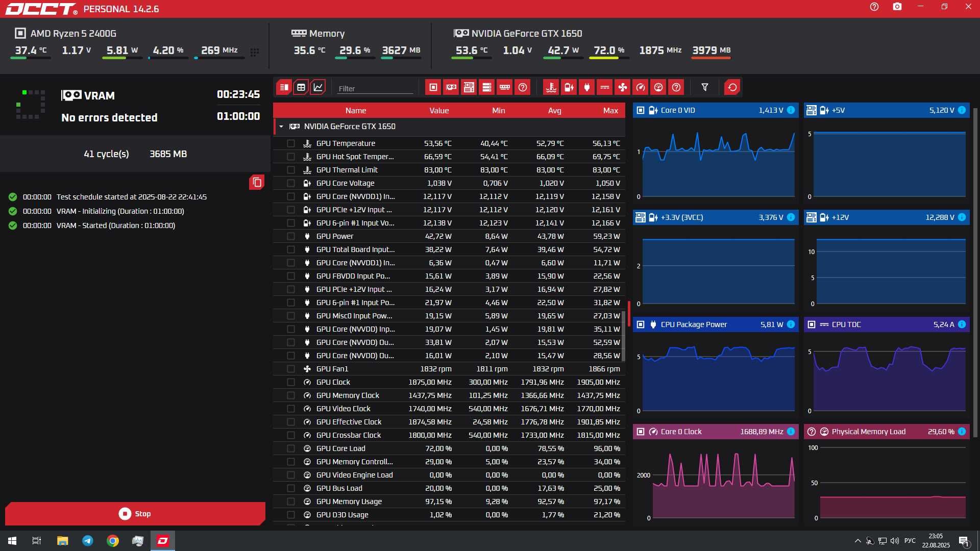Sort by Avg column header

[555, 111]
